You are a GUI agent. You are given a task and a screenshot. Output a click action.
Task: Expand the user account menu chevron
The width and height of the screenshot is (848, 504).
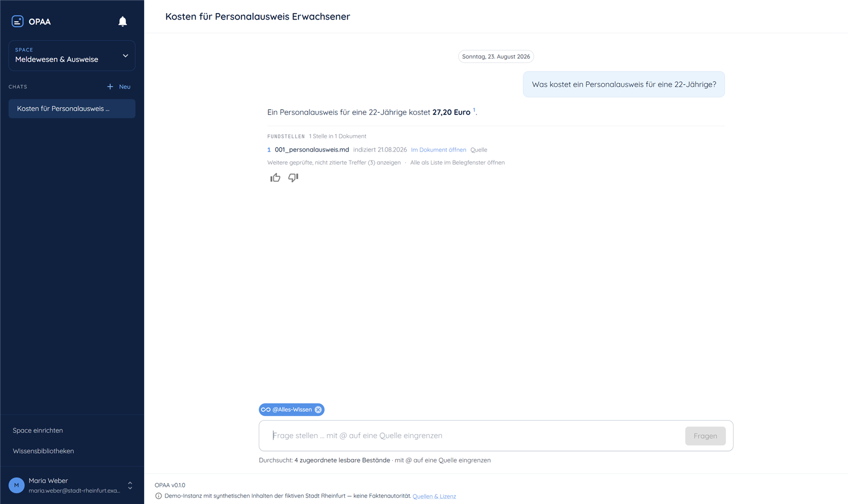(130, 485)
